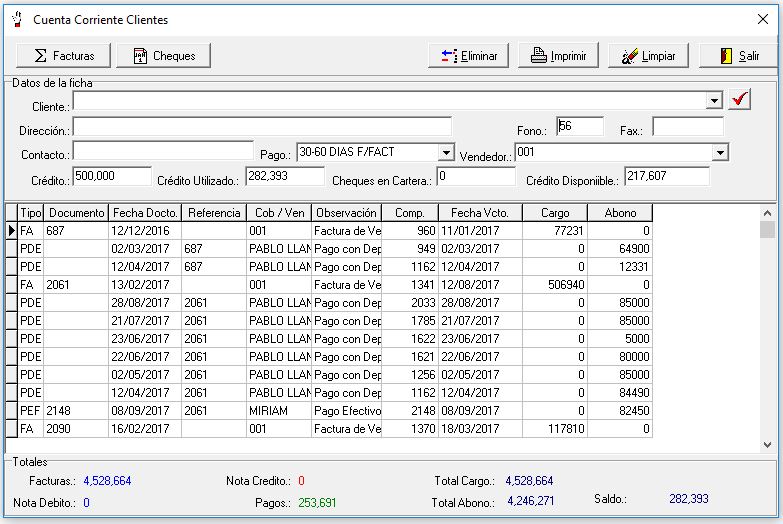Sort by Cargo column header
This screenshot has height=524, width=783.
(x=555, y=213)
